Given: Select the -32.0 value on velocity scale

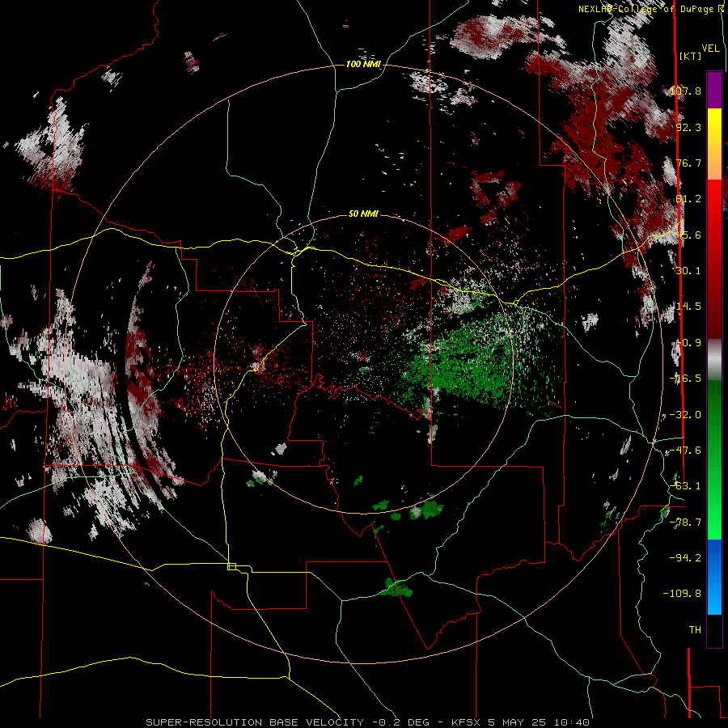Looking at the screenshot, I should pyautogui.click(x=686, y=415).
